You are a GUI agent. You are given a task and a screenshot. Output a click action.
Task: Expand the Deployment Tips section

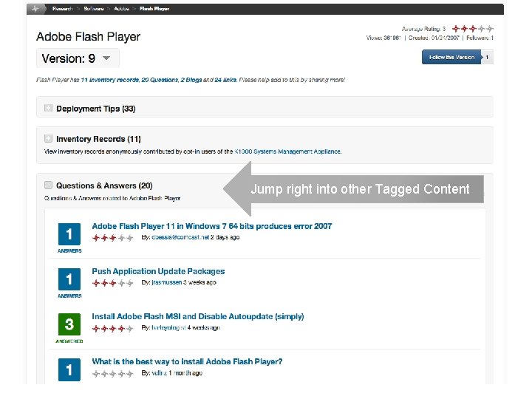click(x=48, y=108)
